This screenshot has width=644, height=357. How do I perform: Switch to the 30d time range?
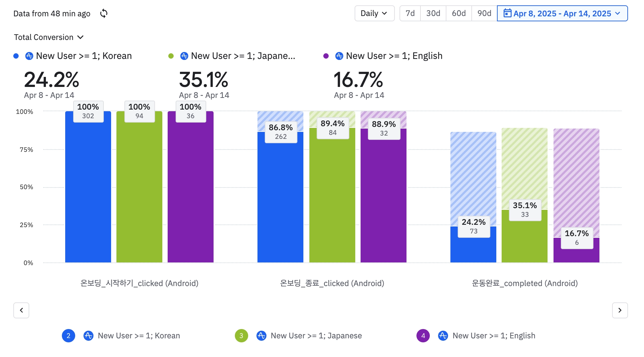[x=433, y=13]
